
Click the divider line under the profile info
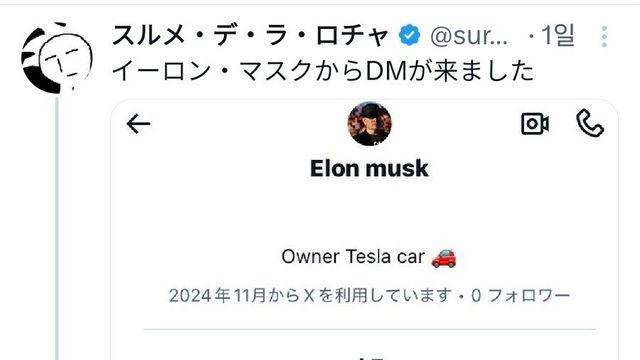(369, 329)
